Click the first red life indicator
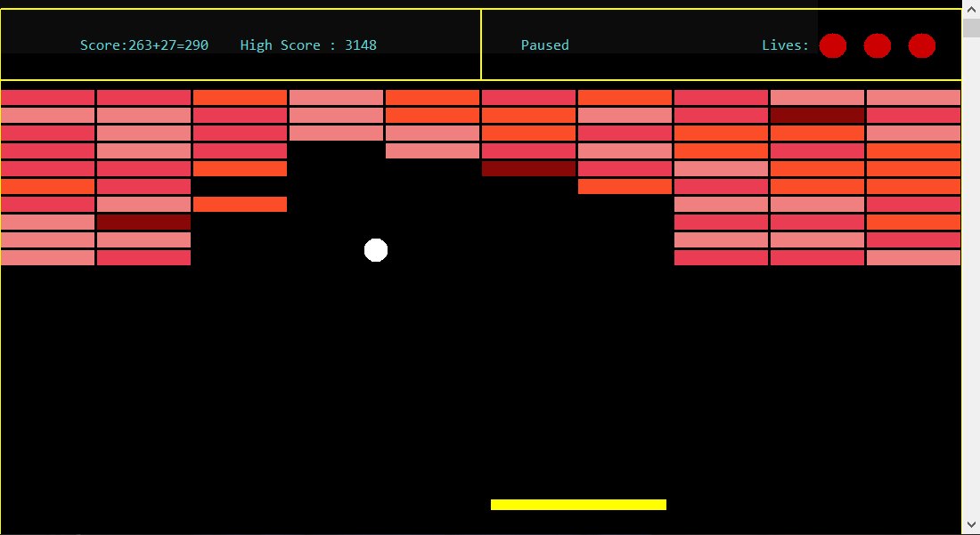980x535 pixels. [x=833, y=45]
